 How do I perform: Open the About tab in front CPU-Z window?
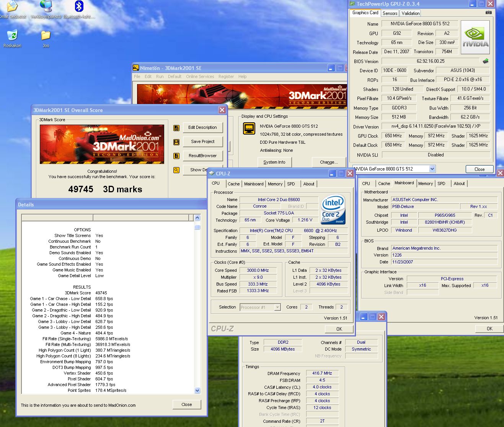click(x=309, y=184)
